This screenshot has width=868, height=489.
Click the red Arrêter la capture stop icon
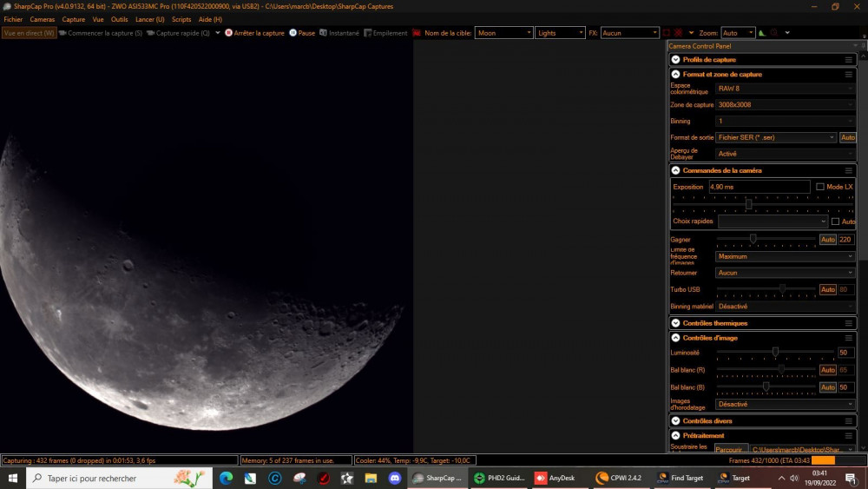tap(228, 33)
